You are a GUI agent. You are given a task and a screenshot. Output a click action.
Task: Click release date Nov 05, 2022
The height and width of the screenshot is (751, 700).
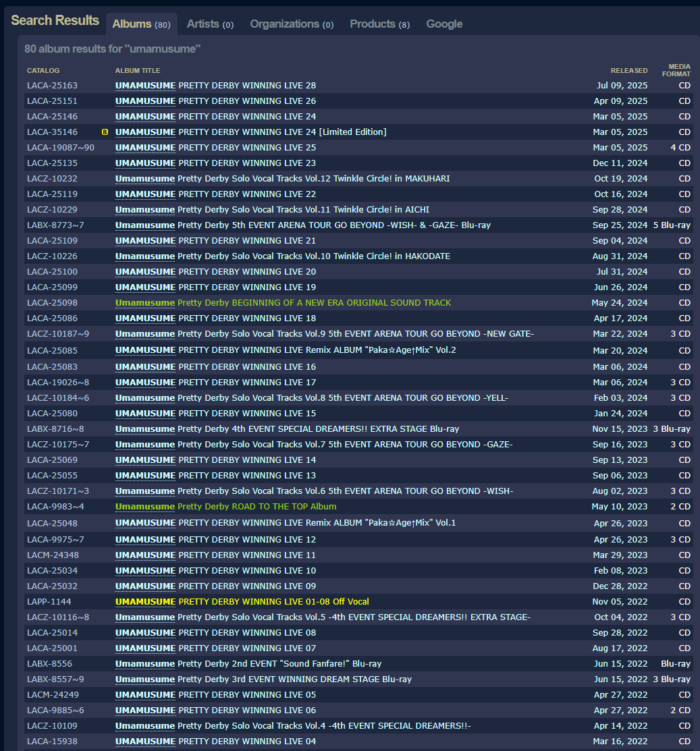pos(620,602)
